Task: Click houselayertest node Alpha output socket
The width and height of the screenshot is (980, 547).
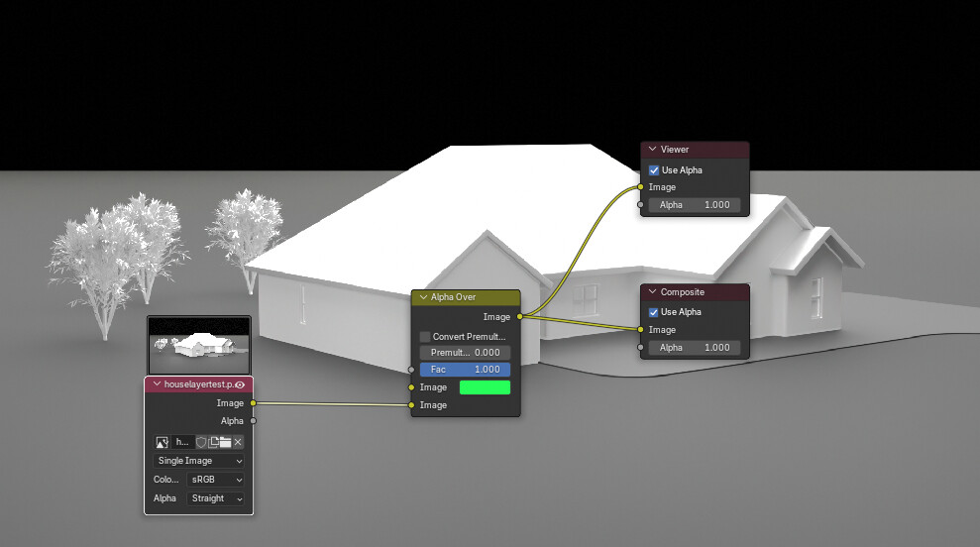Action: [253, 421]
